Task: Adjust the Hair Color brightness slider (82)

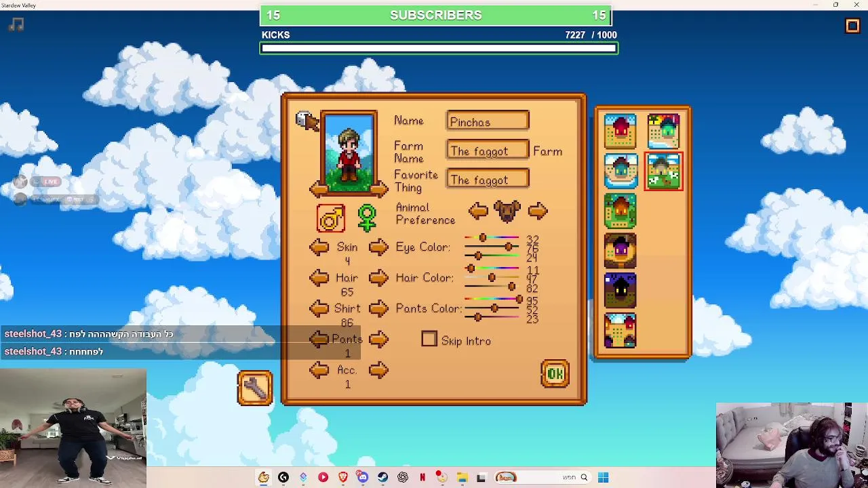Action: pyautogui.click(x=492, y=287)
